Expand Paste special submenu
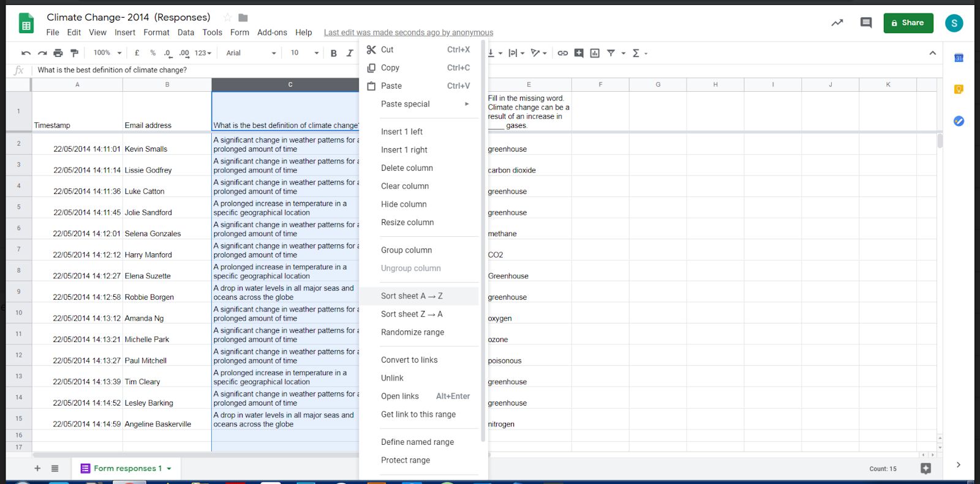980x484 pixels. point(425,104)
